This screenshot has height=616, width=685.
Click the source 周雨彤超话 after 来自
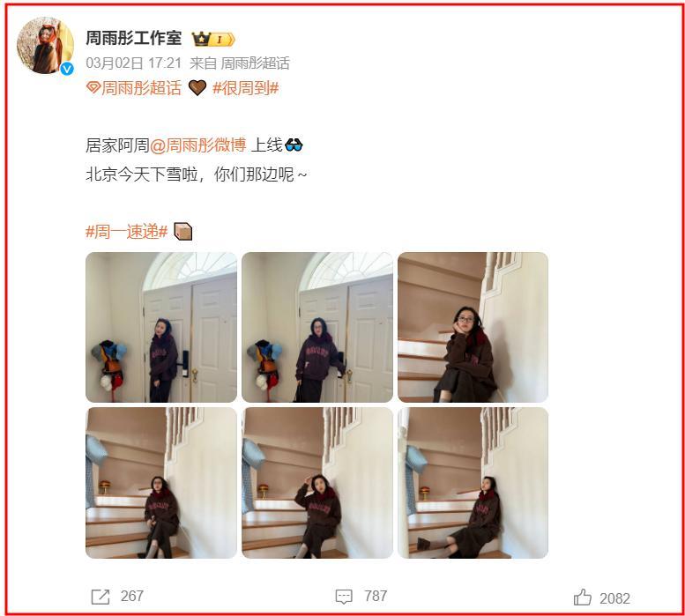tap(255, 63)
